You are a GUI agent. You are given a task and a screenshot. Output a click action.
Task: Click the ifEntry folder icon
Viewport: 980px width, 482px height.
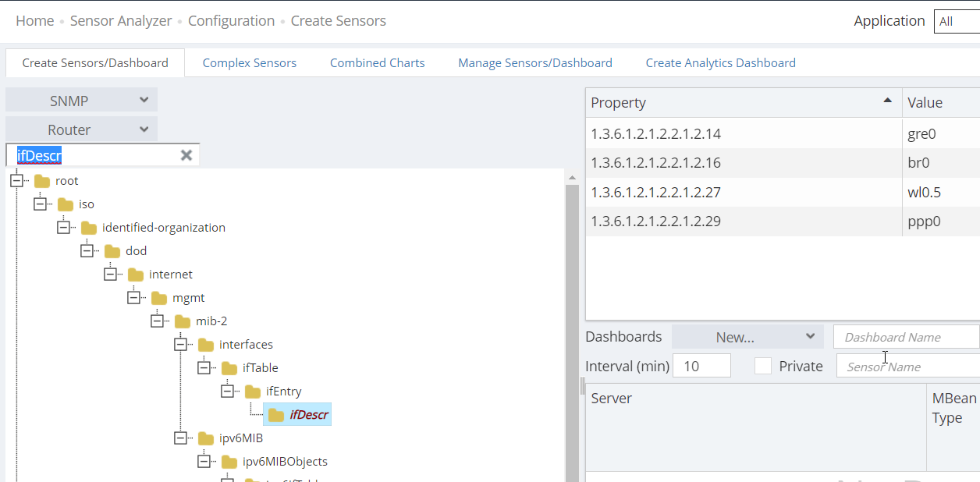click(253, 392)
